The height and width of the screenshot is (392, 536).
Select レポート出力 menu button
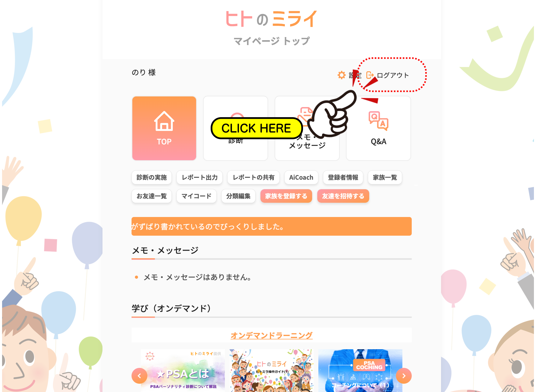(x=200, y=177)
